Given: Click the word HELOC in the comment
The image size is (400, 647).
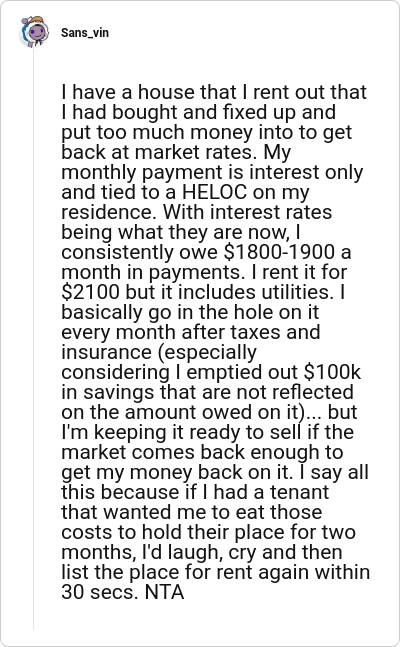Looking at the screenshot, I should (x=214, y=192).
